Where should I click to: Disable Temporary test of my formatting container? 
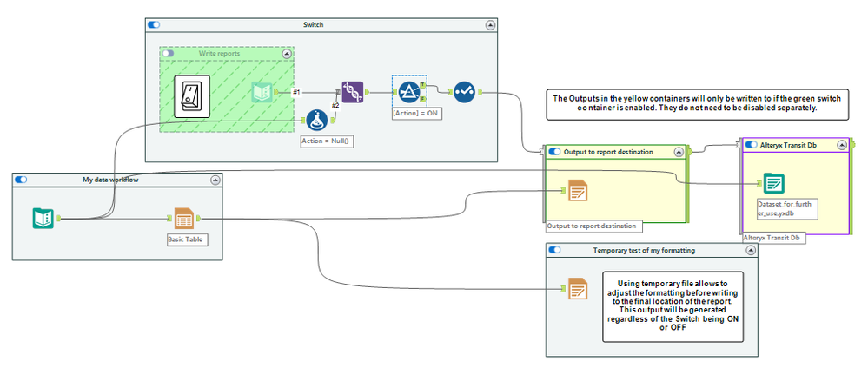point(554,250)
